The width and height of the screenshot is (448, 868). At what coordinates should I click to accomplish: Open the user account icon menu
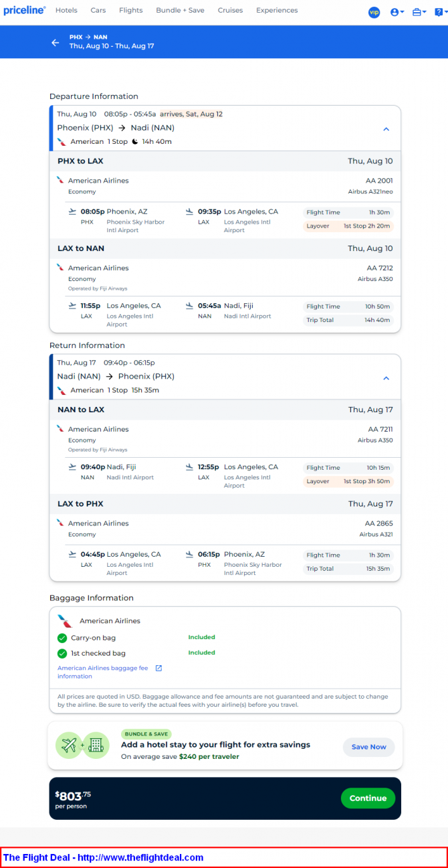pyautogui.click(x=397, y=12)
